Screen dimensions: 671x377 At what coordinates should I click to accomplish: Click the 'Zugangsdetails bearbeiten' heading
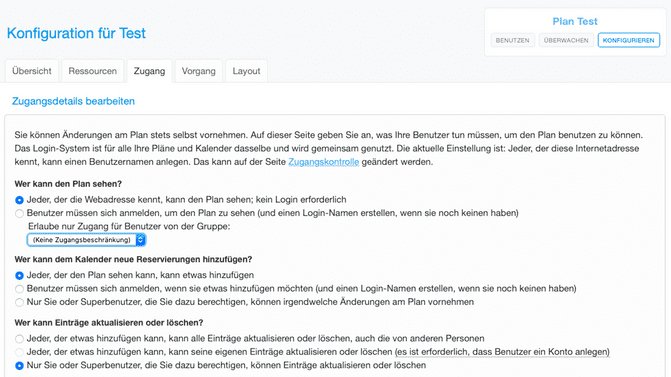tap(73, 101)
